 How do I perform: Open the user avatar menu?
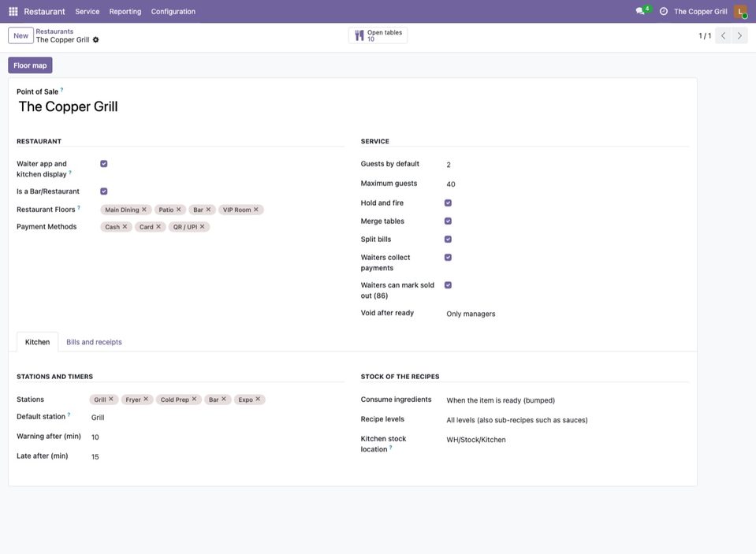pos(740,11)
